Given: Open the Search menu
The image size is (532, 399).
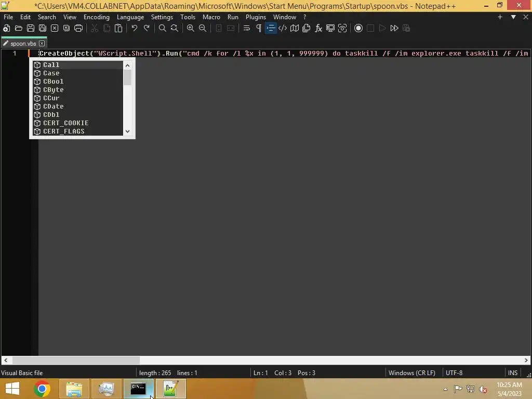Looking at the screenshot, I should 47,17.
